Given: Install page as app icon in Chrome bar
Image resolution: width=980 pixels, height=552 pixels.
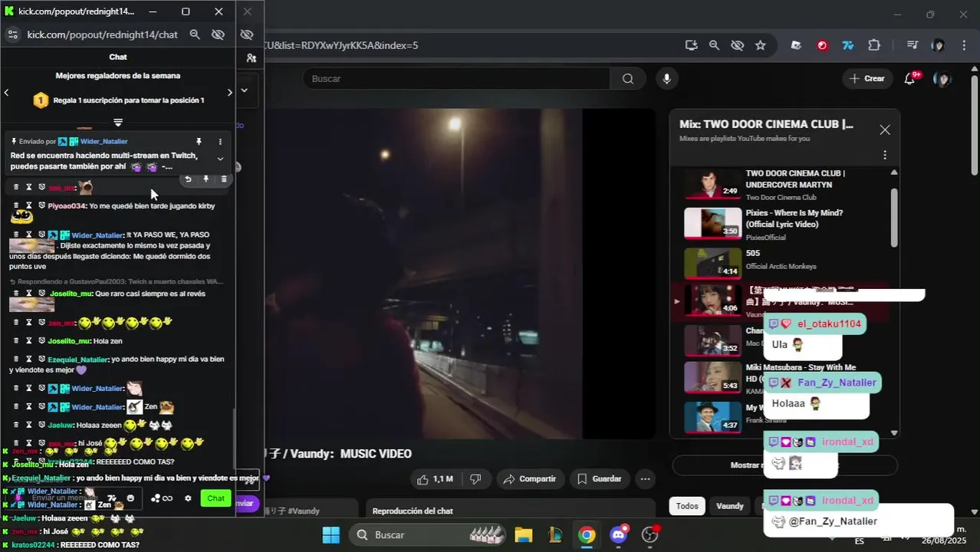Looking at the screenshot, I should [x=691, y=45].
